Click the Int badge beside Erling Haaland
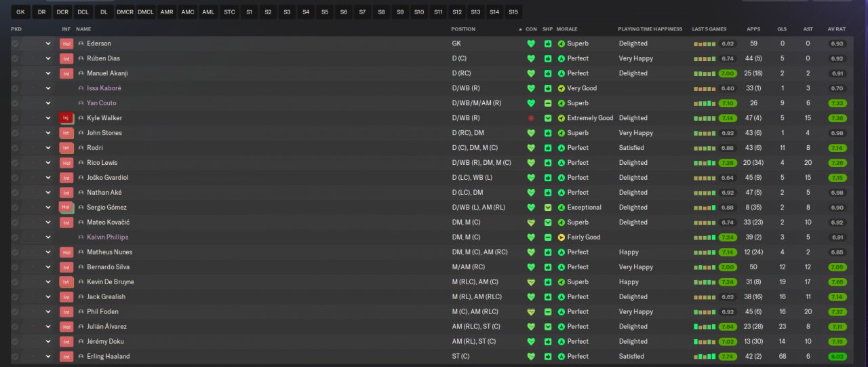The width and height of the screenshot is (868, 367). pos(66,357)
